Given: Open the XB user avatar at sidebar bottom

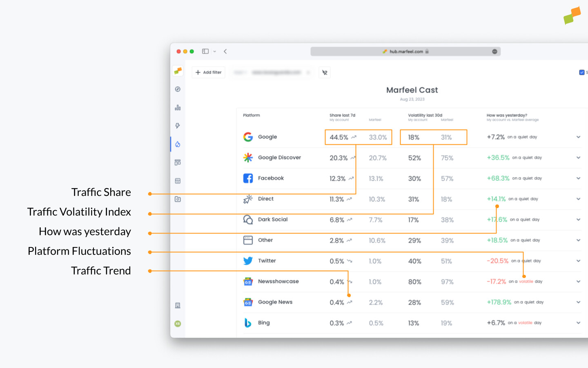Looking at the screenshot, I should pyautogui.click(x=178, y=323).
